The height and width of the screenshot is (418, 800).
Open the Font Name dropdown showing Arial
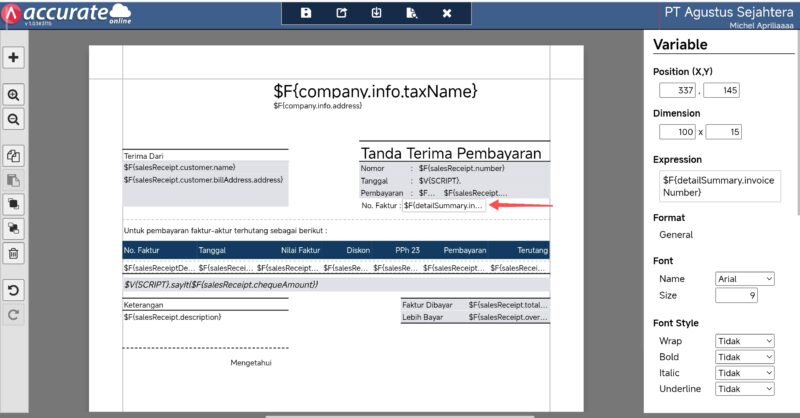pos(745,279)
